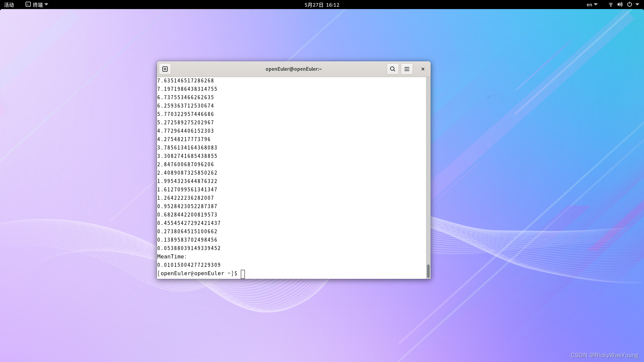The width and height of the screenshot is (644, 362).
Task: Click the prompt [openEuler@openEuler ~]$
Action: coord(197,274)
